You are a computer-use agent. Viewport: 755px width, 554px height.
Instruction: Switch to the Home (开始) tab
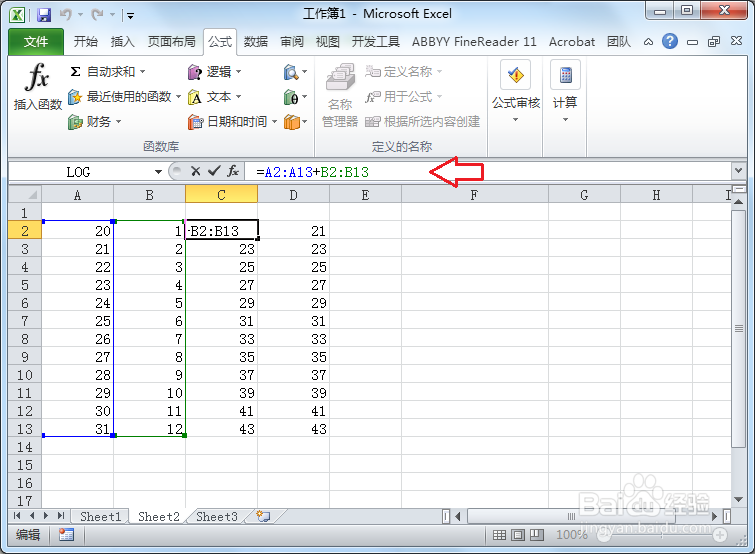86,42
